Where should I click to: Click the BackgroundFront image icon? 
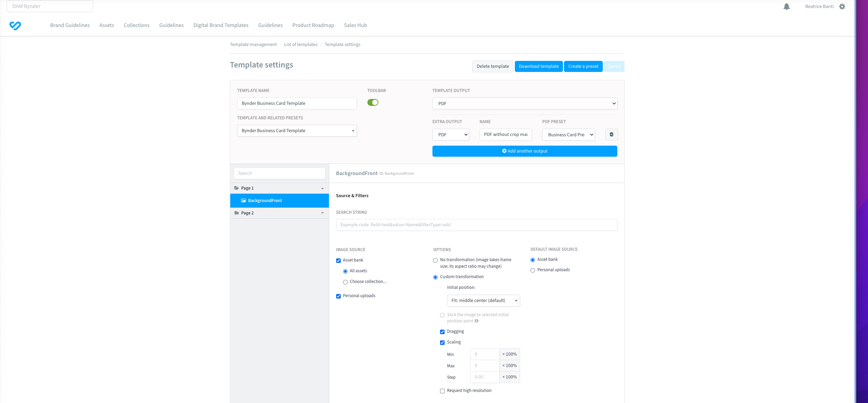(x=243, y=200)
